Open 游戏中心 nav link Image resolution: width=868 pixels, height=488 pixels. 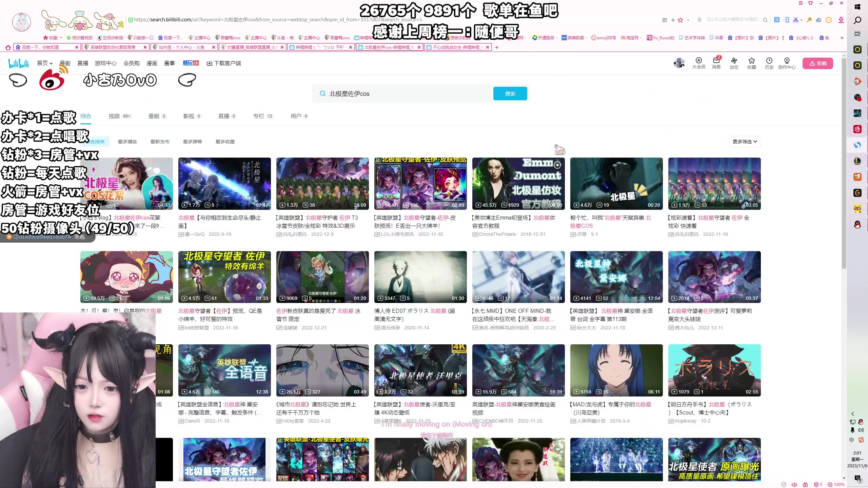tap(105, 63)
